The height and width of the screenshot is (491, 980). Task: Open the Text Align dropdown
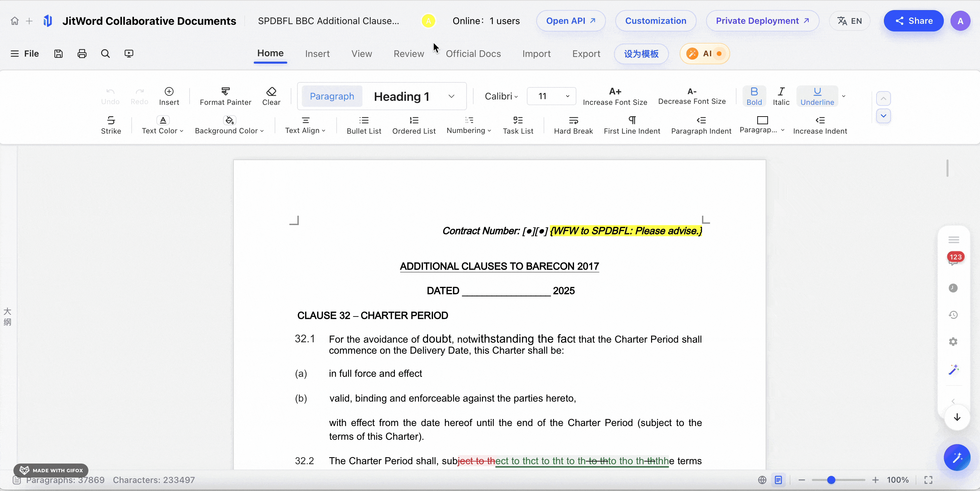[x=305, y=125]
